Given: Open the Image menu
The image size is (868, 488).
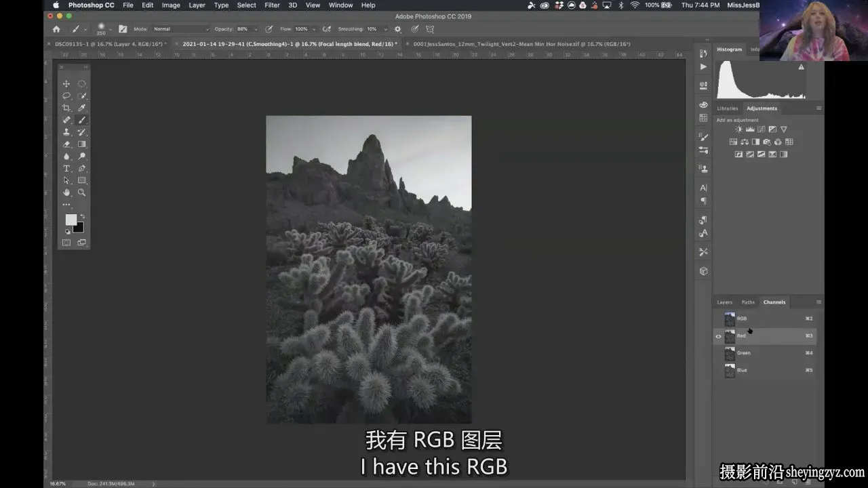Looking at the screenshot, I should (x=171, y=5).
